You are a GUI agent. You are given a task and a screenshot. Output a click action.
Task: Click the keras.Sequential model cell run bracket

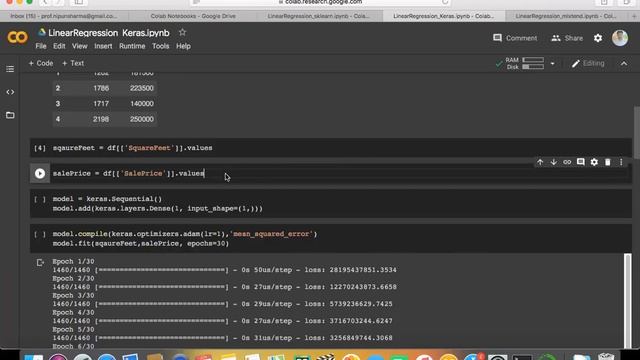(40, 199)
